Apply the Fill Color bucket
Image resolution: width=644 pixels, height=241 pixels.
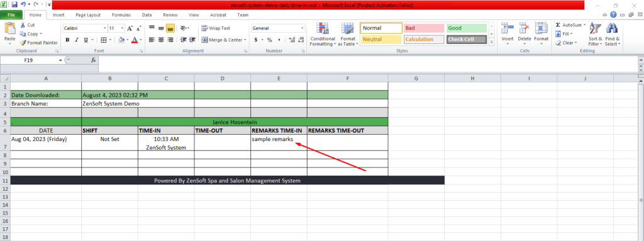point(121,40)
